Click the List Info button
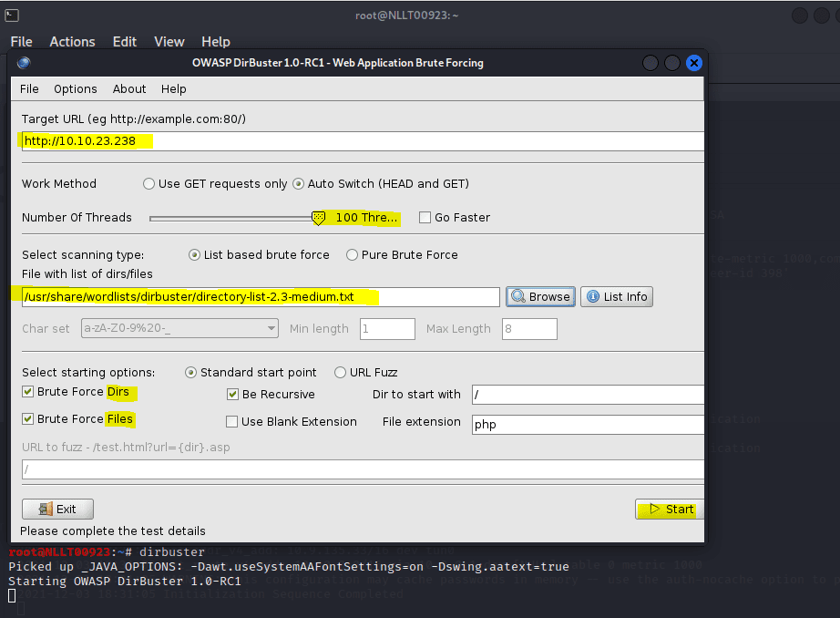Image resolution: width=840 pixels, height=618 pixels. pyautogui.click(x=617, y=297)
